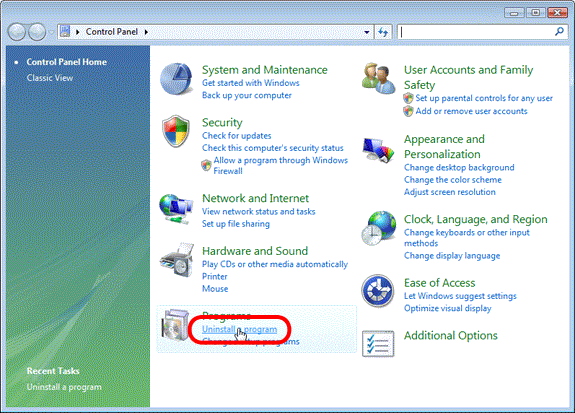Image resolution: width=575 pixels, height=413 pixels.
Task: Switch to Classic View
Action: (50, 78)
